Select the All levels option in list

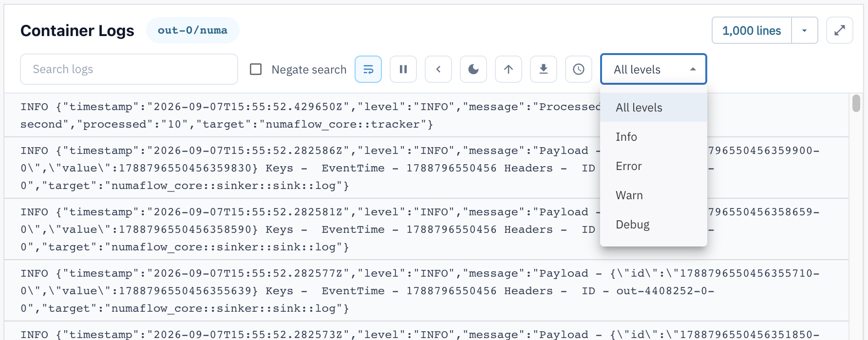coord(654,107)
